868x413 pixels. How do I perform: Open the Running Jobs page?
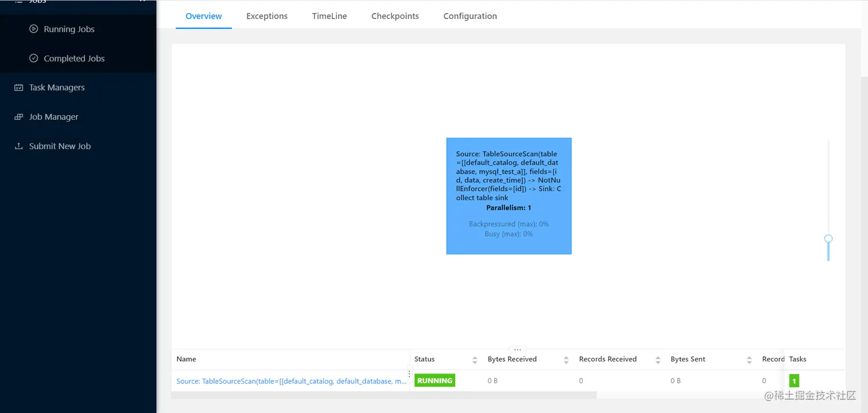[x=69, y=29]
